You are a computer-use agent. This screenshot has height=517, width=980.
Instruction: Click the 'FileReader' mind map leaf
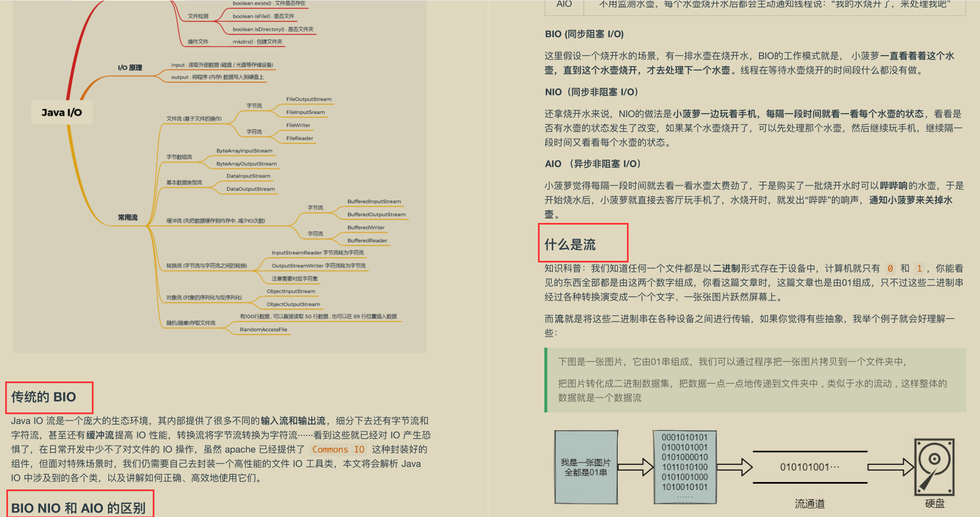coord(300,138)
